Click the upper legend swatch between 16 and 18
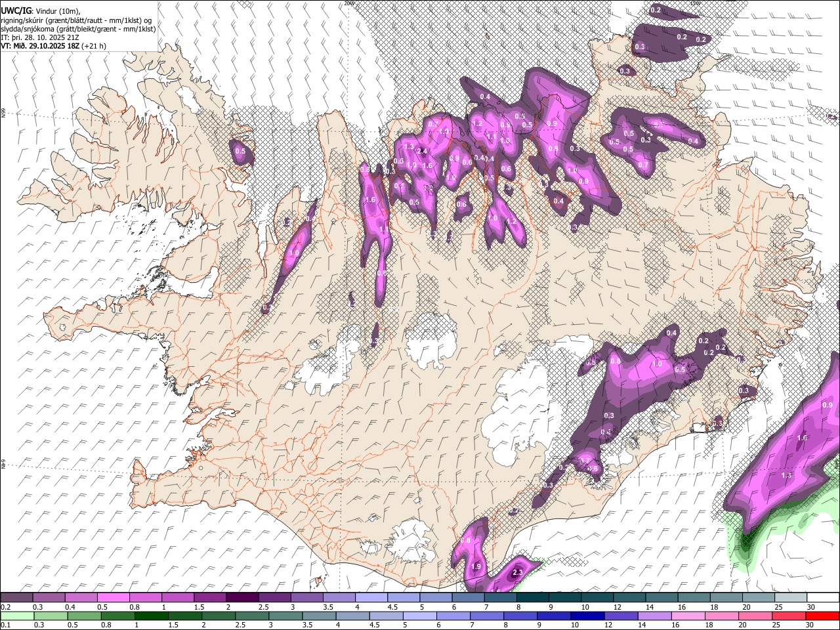 [x=694, y=597]
